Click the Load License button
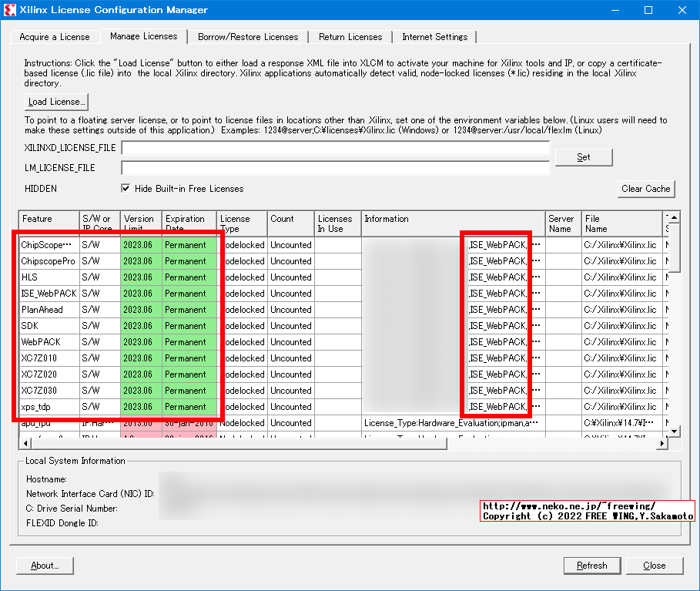This screenshot has width=700, height=591. [x=55, y=102]
